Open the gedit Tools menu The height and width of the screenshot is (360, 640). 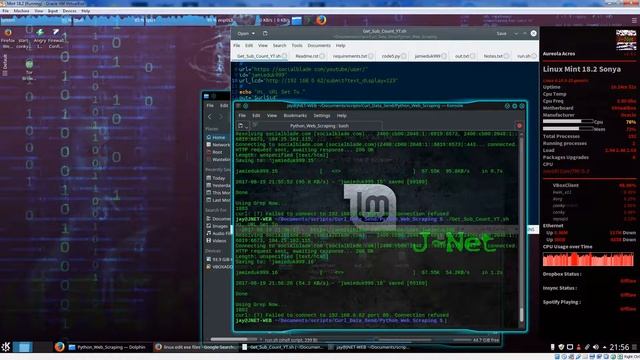(x=297, y=45)
